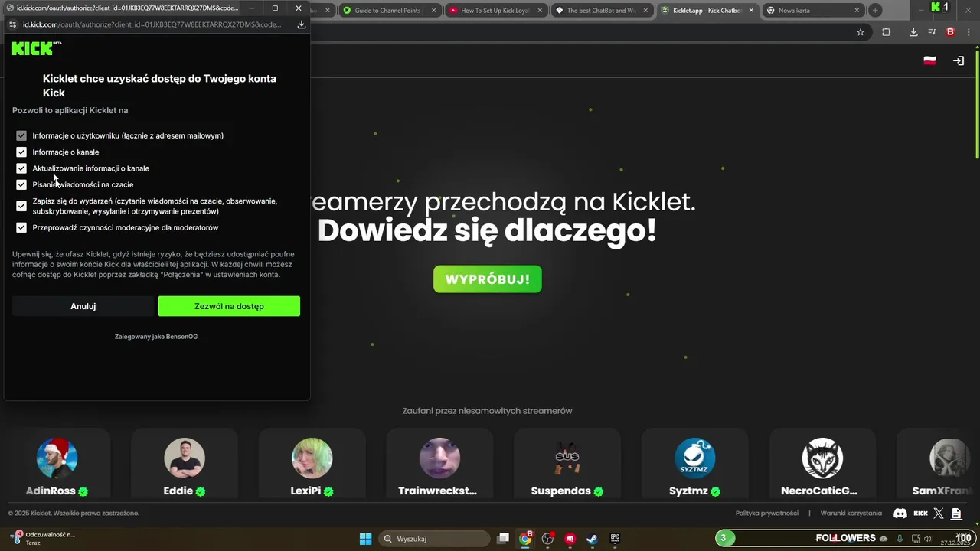This screenshot has width=980, height=551.
Task: Open Steam from the taskbar
Action: click(592, 539)
